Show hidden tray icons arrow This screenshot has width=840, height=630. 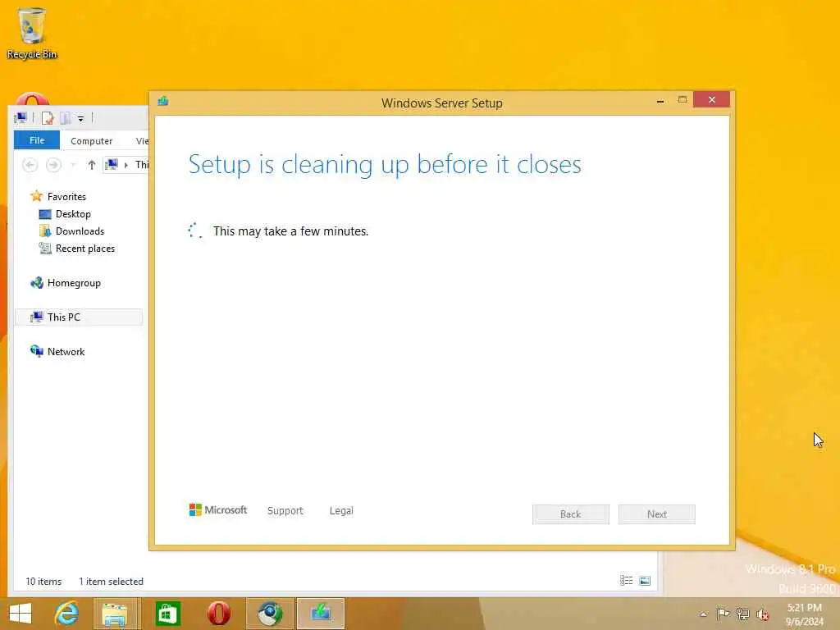click(703, 614)
